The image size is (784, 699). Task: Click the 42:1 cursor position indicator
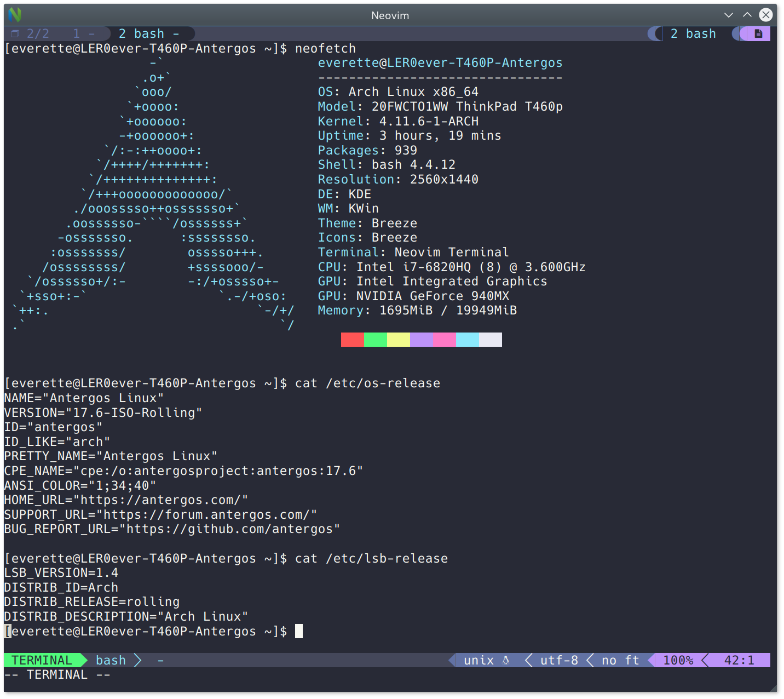pos(740,660)
